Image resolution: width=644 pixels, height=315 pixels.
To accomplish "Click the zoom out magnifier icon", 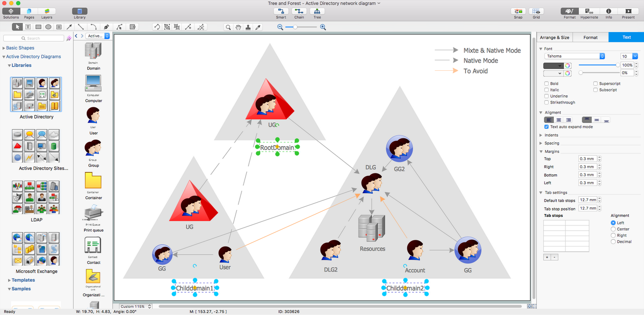I will pyautogui.click(x=280, y=27).
